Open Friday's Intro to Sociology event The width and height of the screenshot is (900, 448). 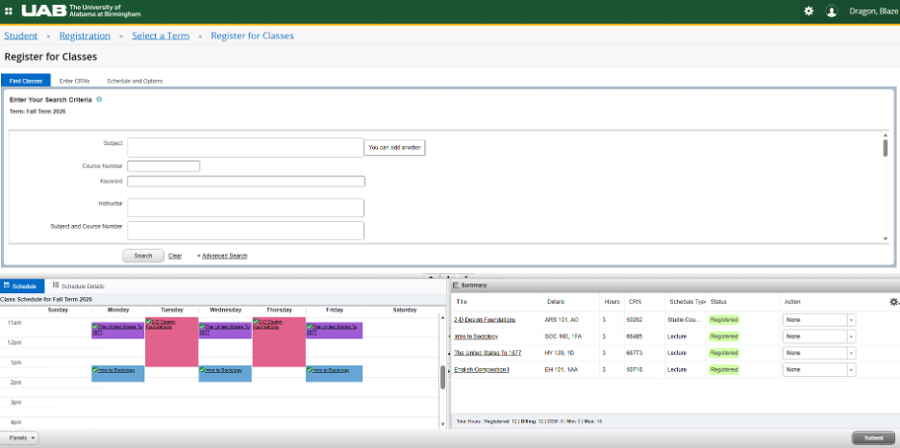pyautogui.click(x=334, y=373)
